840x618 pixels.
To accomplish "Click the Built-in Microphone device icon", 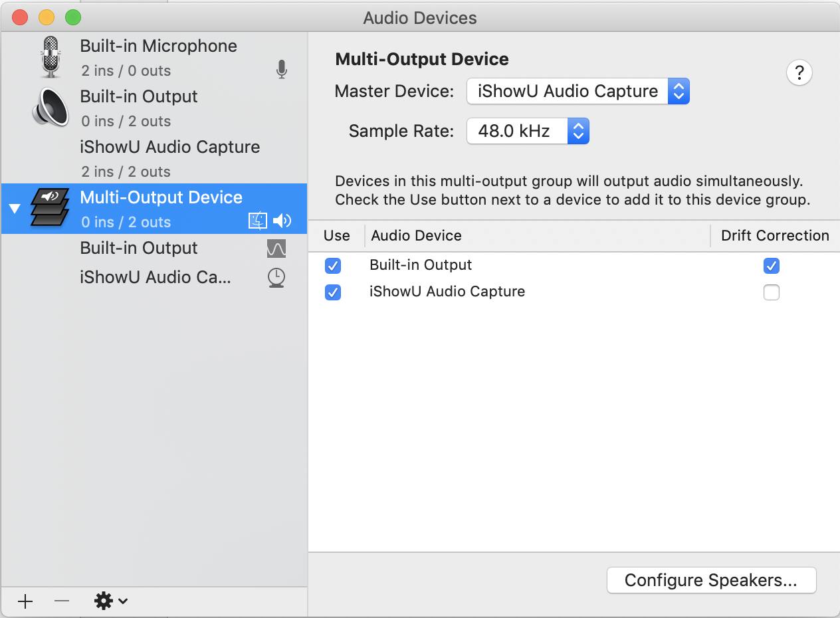I will pyautogui.click(x=51, y=57).
